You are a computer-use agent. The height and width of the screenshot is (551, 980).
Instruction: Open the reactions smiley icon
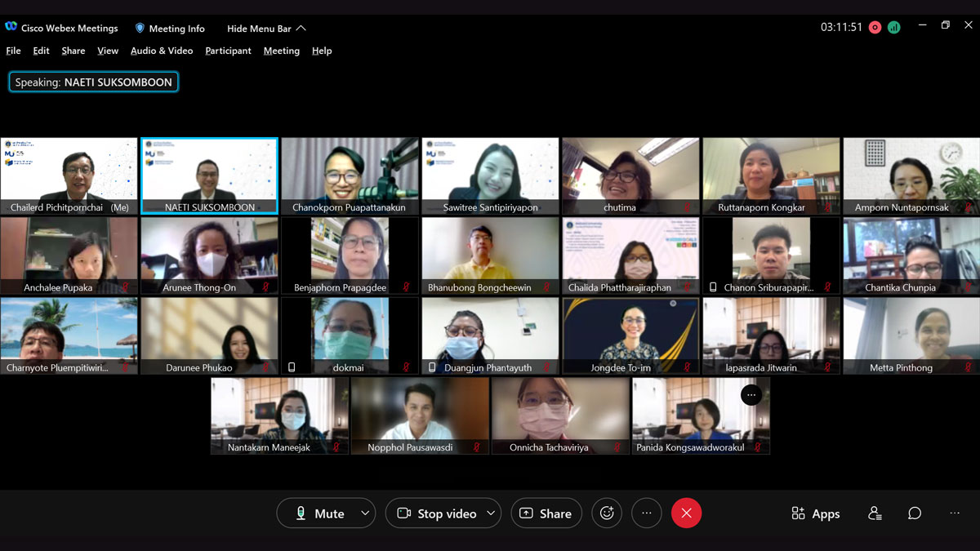click(607, 513)
